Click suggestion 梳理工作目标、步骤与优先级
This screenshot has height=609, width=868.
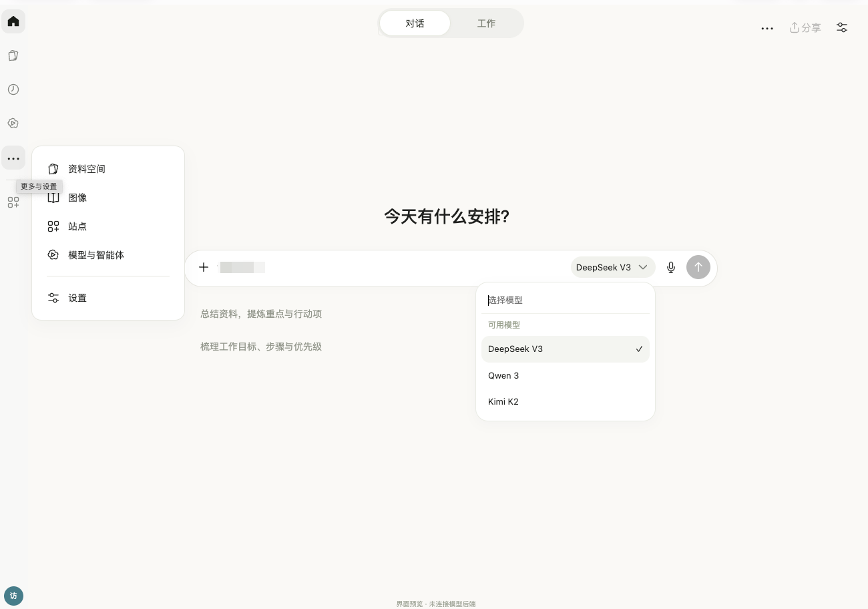tap(261, 347)
